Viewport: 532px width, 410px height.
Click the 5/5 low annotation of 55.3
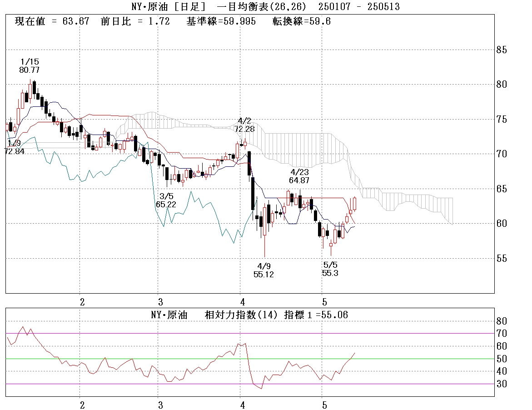pos(330,269)
